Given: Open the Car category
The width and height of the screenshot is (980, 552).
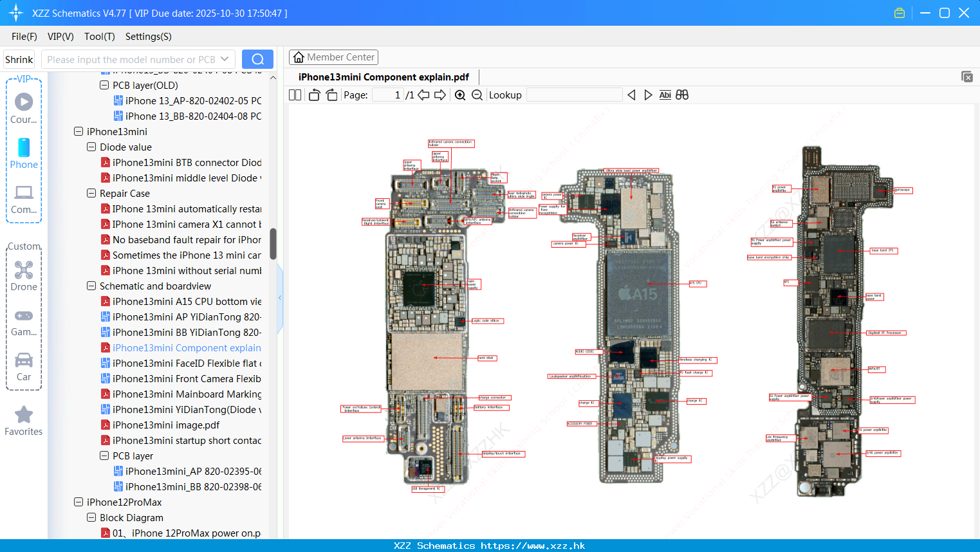Looking at the screenshot, I should [24, 367].
